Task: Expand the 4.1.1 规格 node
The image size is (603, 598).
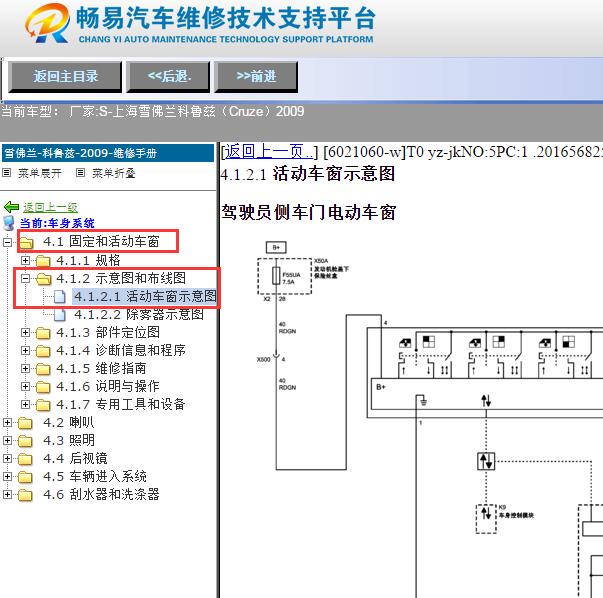Action: (25, 260)
